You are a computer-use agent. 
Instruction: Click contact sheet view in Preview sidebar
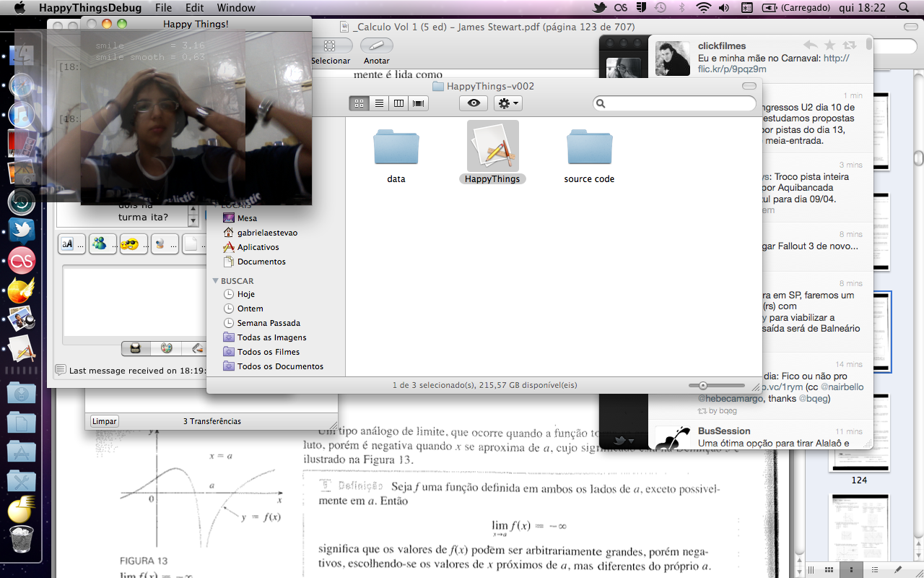828,571
